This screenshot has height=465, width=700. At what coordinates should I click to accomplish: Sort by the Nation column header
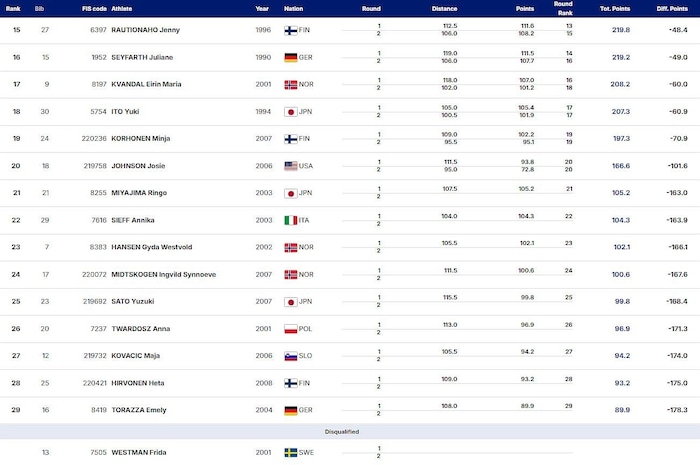click(x=293, y=6)
